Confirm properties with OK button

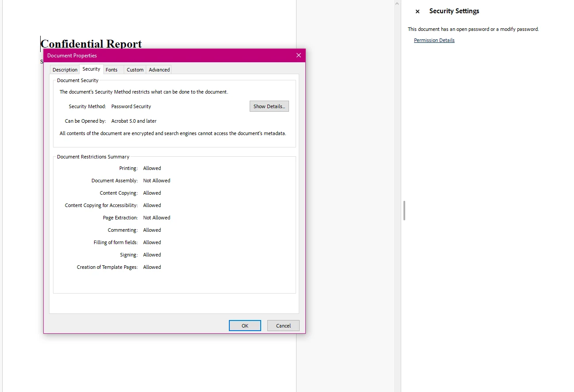pyautogui.click(x=245, y=325)
